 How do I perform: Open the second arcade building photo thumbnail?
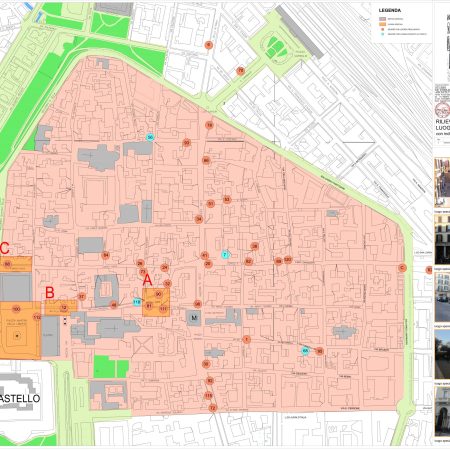[442, 240]
